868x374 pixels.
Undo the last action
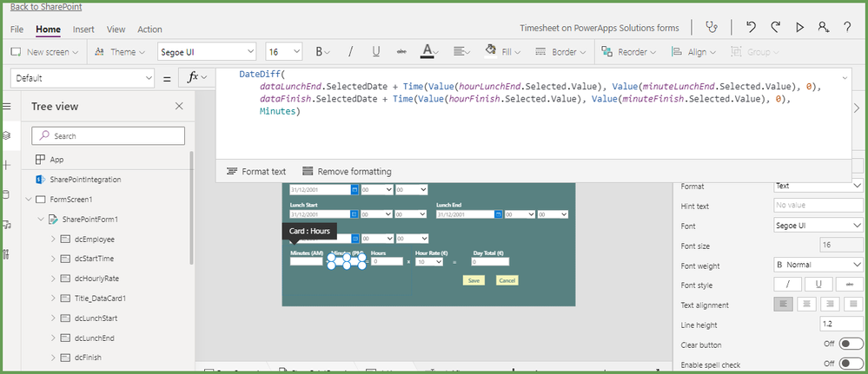tap(751, 27)
